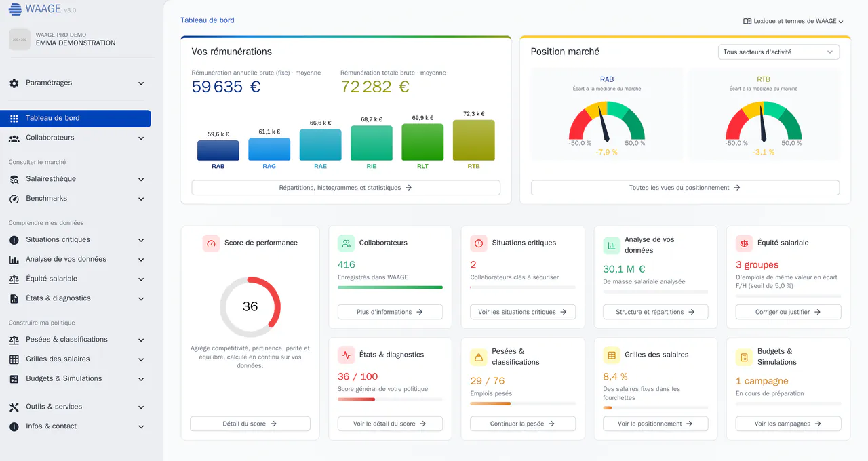Click the Budgets & Simulations card yellow icon
The height and width of the screenshot is (461, 868).
(744, 357)
